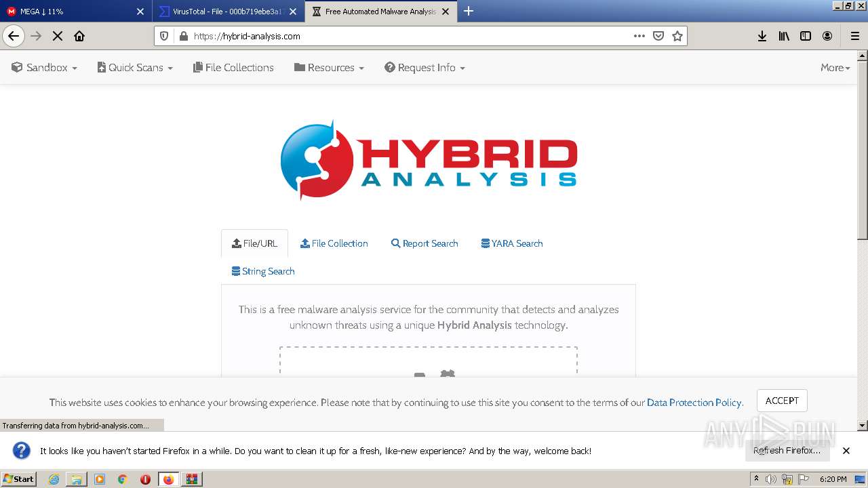Image resolution: width=868 pixels, height=488 pixels.
Task: Click the Refresh Firefox button
Action: pyautogui.click(x=787, y=451)
